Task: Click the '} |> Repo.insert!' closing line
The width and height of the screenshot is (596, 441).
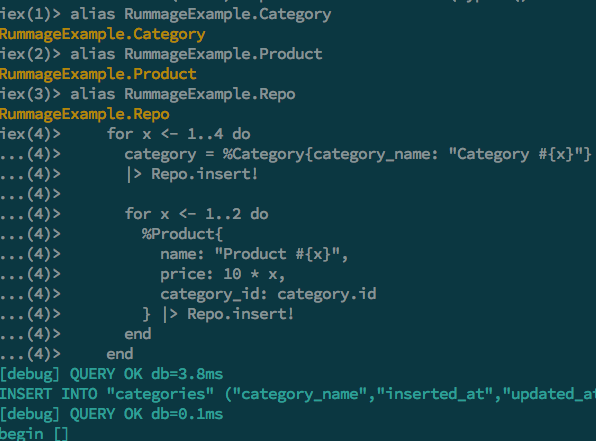Action: 218,314
